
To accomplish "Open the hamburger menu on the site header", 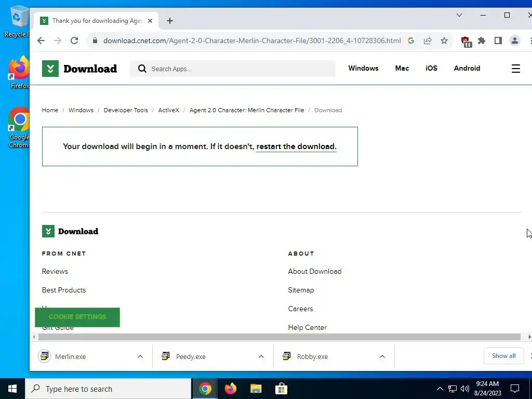I will [x=516, y=69].
